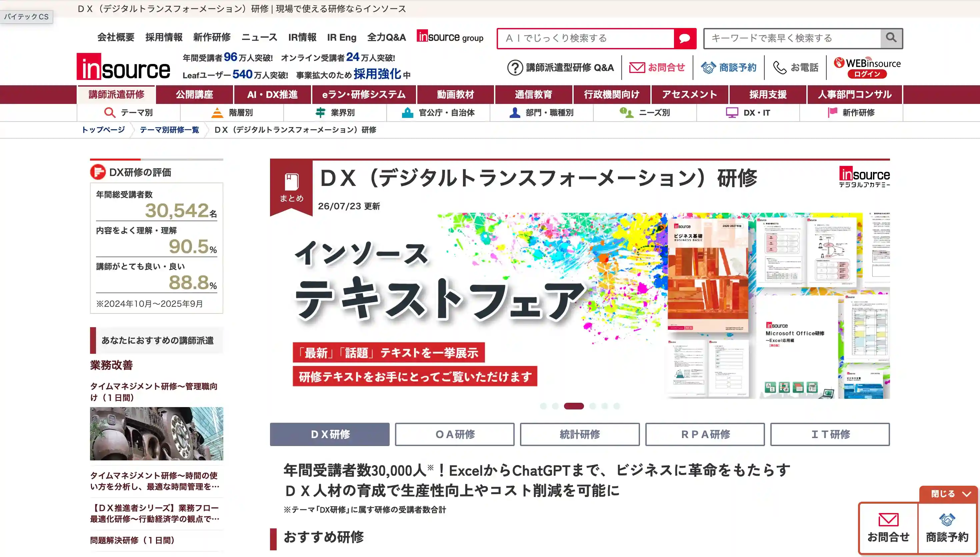
Task: Open 全力Q&A top link
Action: pyautogui.click(x=386, y=37)
